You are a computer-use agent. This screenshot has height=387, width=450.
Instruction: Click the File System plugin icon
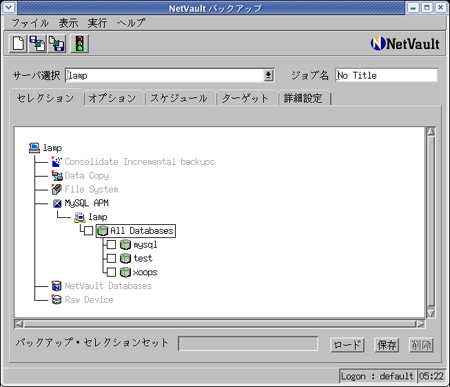(57, 189)
